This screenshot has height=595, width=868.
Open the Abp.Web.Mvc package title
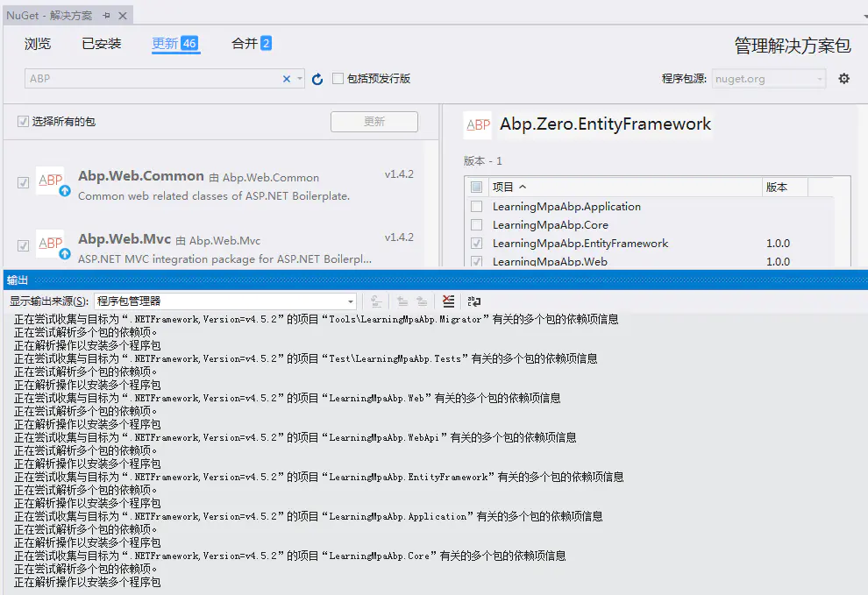pyautogui.click(x=125, y=239)
